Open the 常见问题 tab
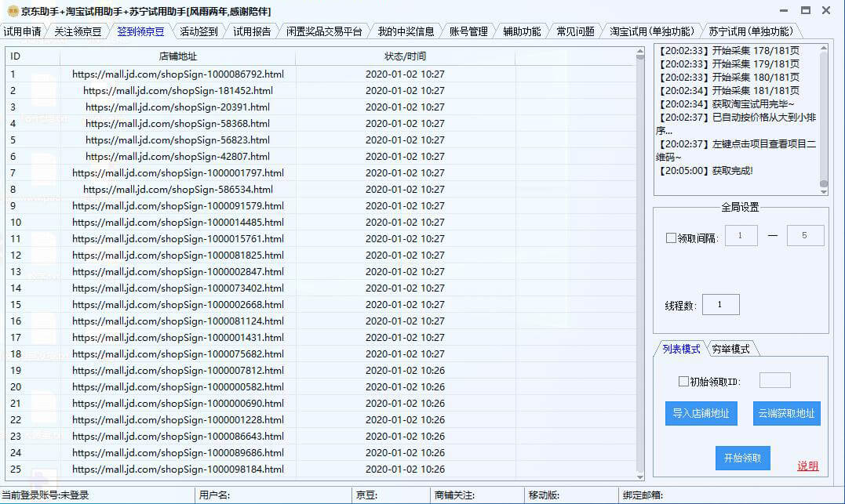 coord(576,32)
